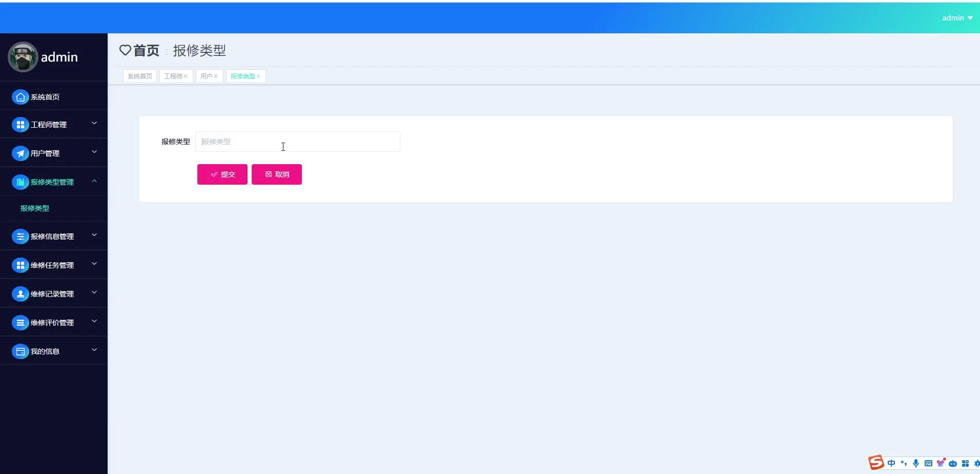Switch to the 系统首页 tab
Screen dimensions: 980x474
point(140,76)
